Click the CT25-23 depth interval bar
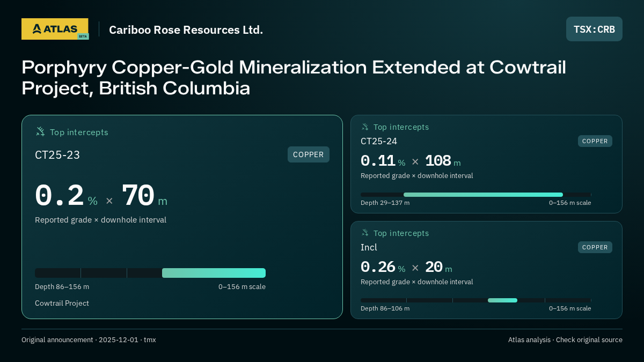Screen dimensions: 644x362 (150, 273)
